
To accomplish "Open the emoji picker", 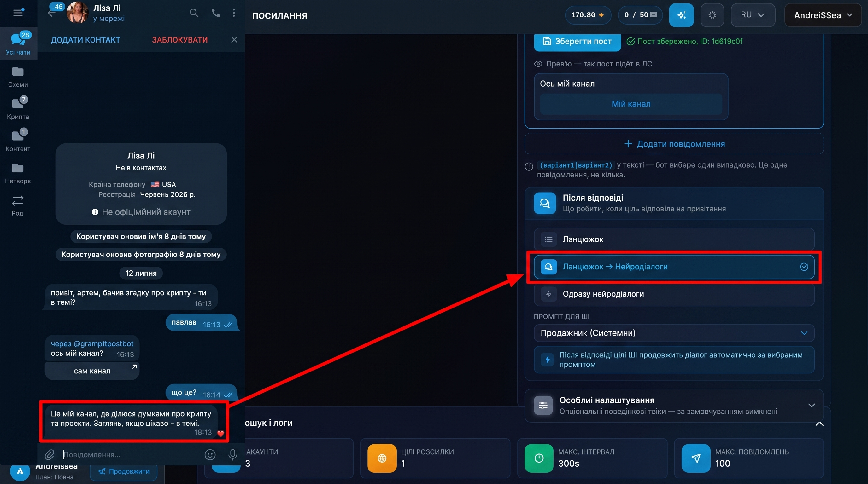I will [210, 455].
